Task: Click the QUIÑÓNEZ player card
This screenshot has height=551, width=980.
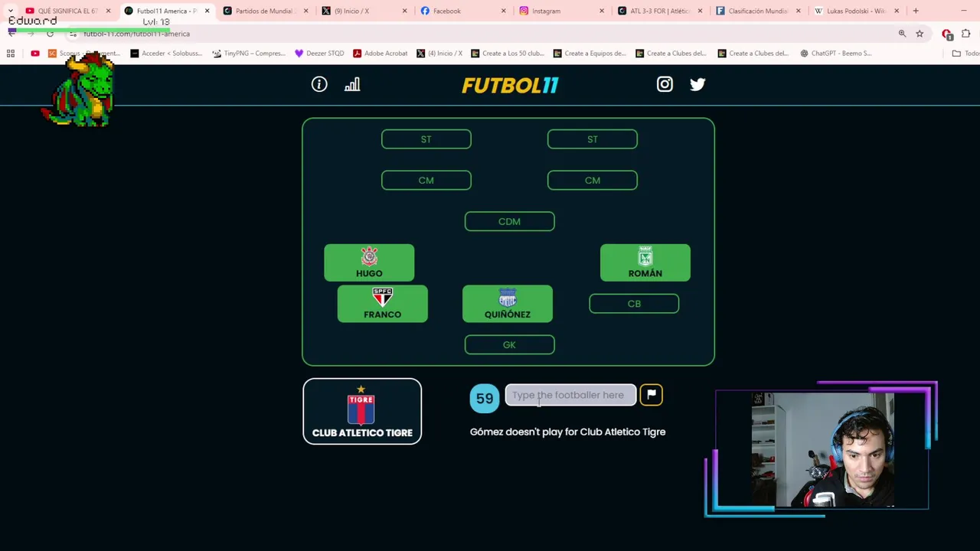Action: [x=508, y=304]
